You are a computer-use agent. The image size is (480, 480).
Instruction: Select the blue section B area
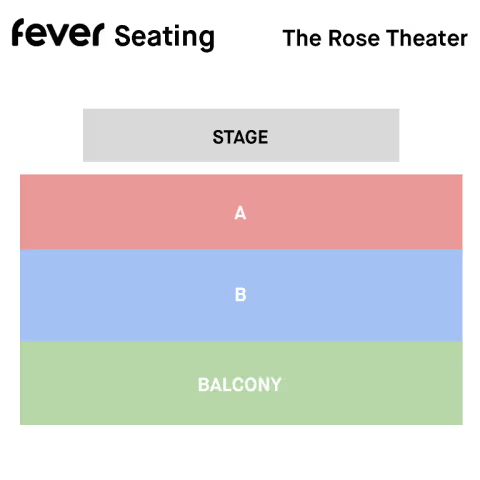241,295
